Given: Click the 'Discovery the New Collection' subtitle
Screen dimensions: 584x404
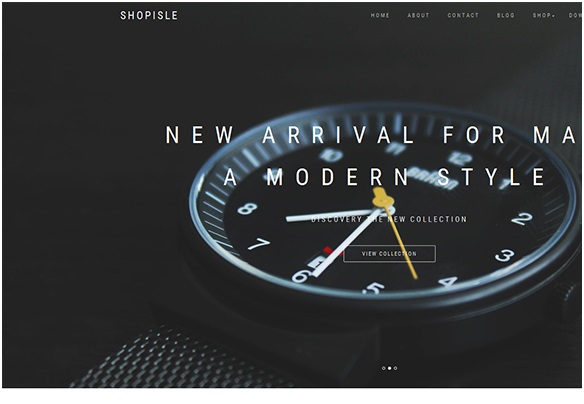Looking at the screenshot, I should (x=389, y=219).
